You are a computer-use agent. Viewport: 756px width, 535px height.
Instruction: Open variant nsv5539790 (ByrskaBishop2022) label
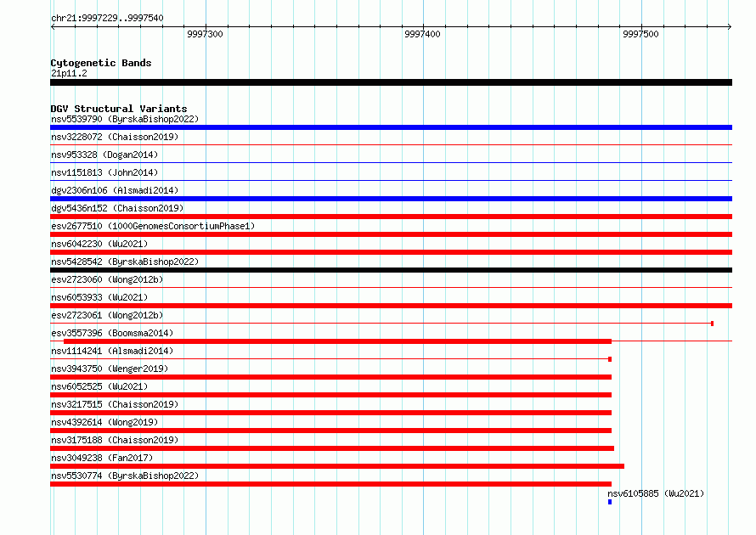pyautogui.click(x=125, y=119)
